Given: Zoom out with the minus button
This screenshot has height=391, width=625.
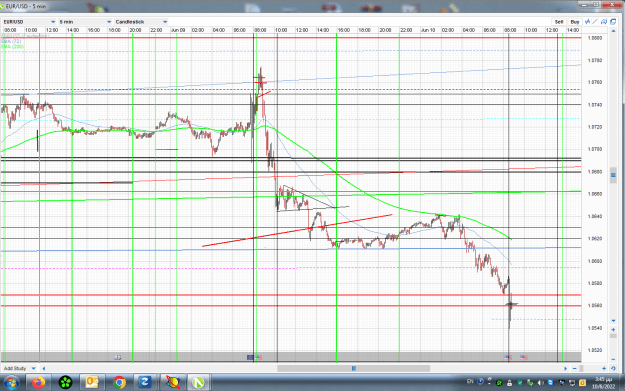Looking at the screenshot, I should pos(575,368).
